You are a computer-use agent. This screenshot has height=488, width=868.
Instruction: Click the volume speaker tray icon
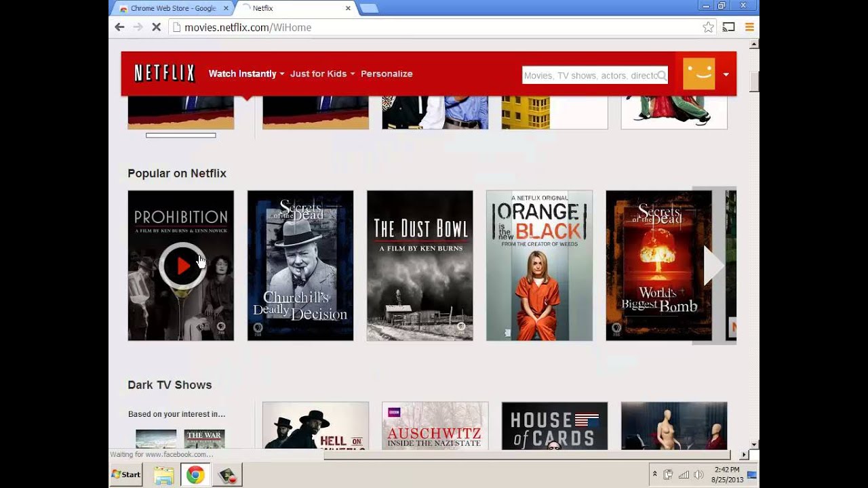coord(698,474)
